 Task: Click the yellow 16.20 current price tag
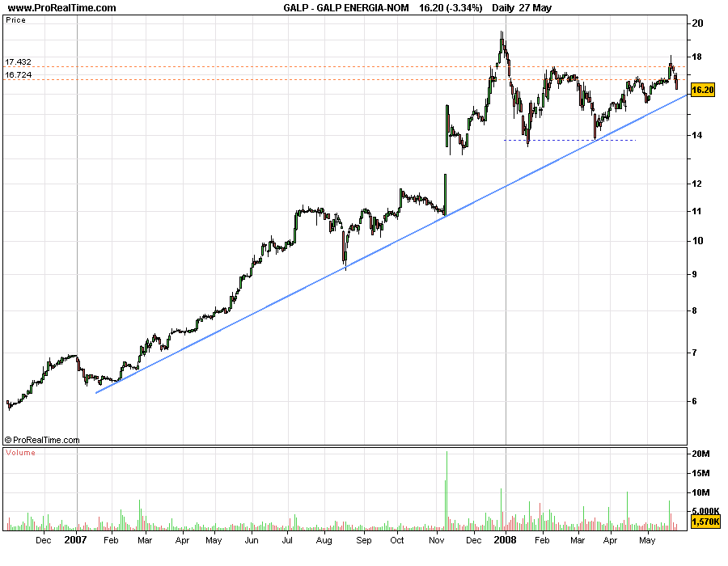pos(702,90)
